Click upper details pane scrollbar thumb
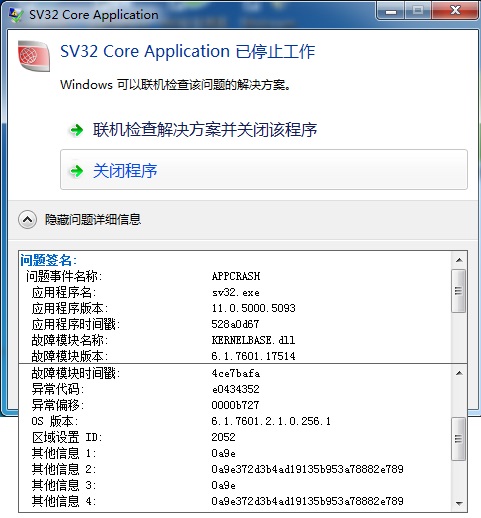 [x=459, y=291]
